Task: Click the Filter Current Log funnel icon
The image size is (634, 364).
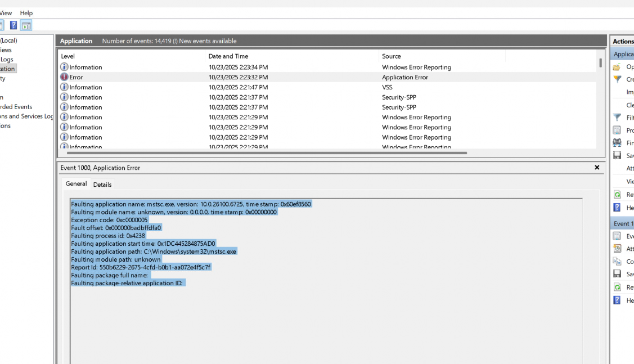Action: 617,117
